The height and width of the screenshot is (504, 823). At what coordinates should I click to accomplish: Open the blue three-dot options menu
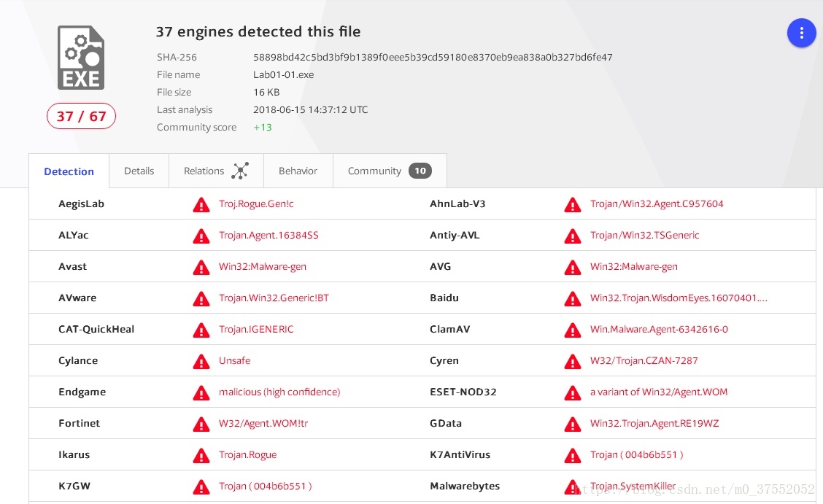coord(801,33)
